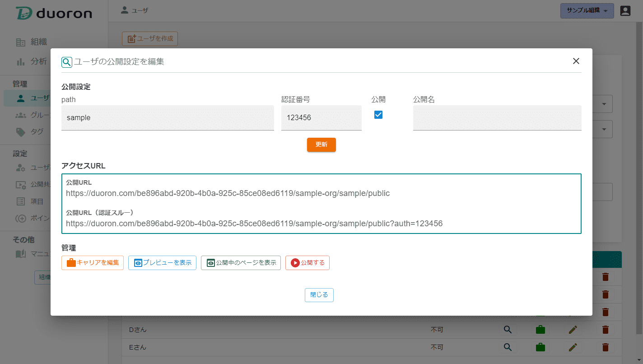
Task: Click 不可 in the Eさん row
Action: (437, 347)
